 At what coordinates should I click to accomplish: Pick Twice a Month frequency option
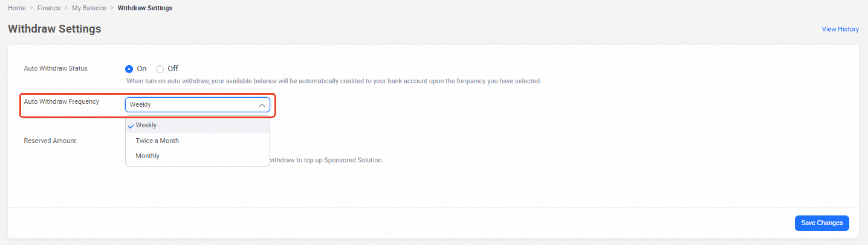(157, 141)
